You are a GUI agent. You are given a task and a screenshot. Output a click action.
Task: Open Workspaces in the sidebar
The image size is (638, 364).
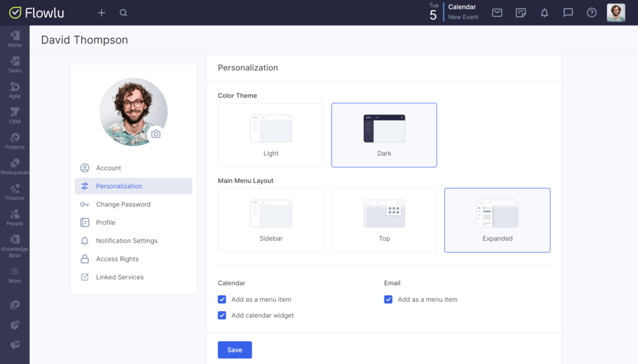15,167
